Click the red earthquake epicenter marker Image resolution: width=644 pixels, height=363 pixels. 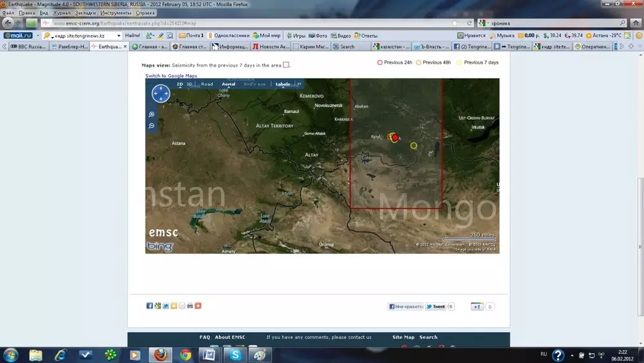pyautogui.click(x=395, y=137)
